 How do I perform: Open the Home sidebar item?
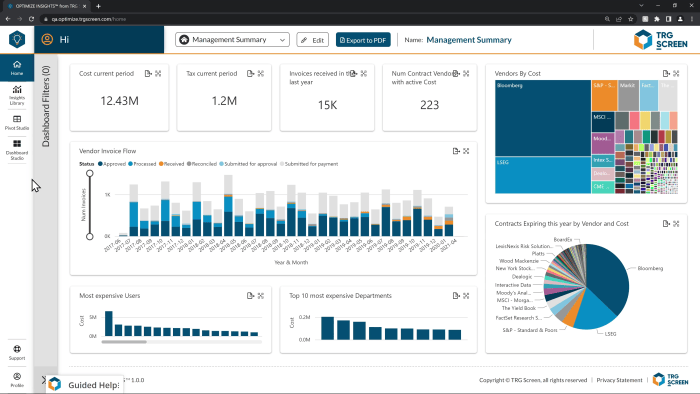[x=17, y=68]
